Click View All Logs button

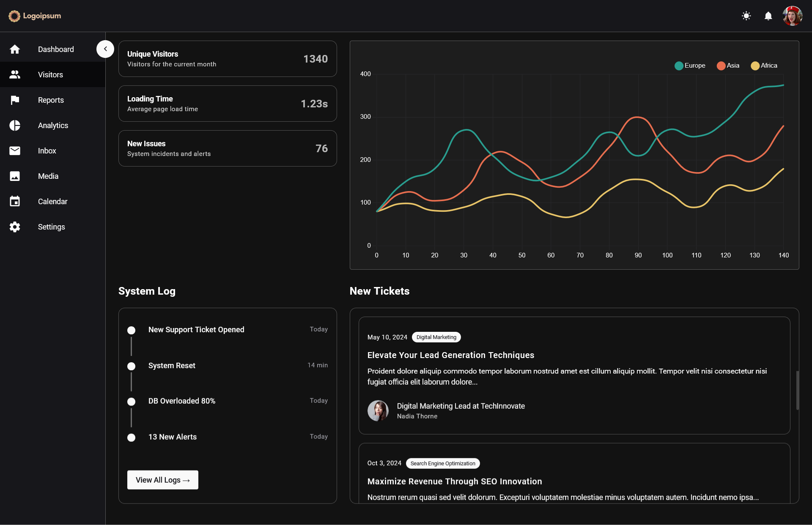point(162,480)
